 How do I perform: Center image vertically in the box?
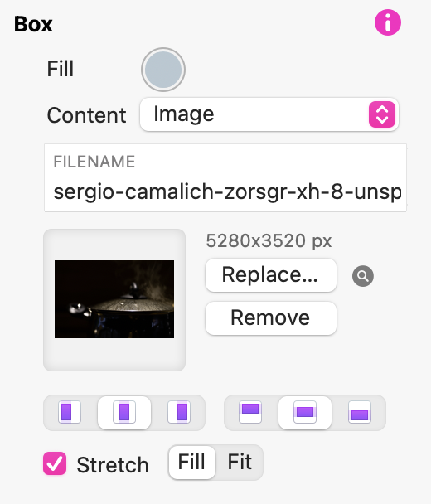coord(305,412)
